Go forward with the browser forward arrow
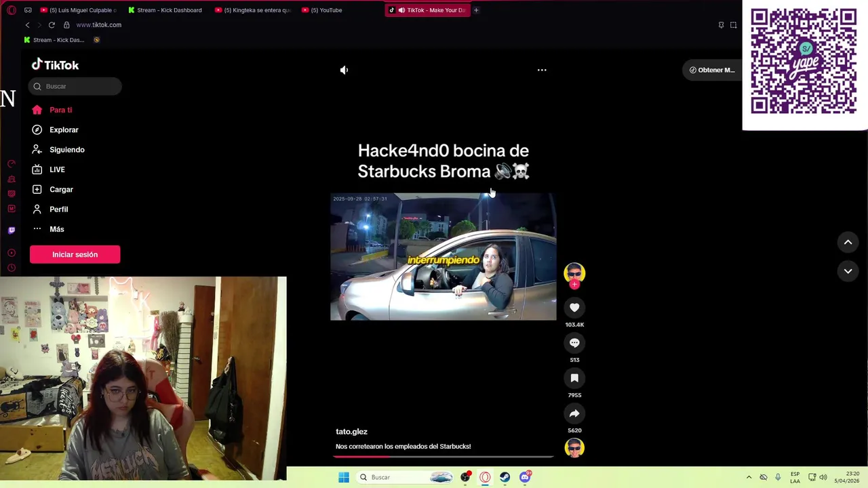Image resolution: width=868 pixels, height=488 pixels. (39, 25)
